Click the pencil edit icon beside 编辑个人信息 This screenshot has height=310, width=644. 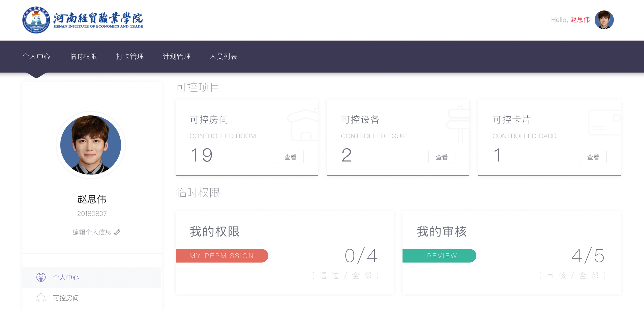117,232
